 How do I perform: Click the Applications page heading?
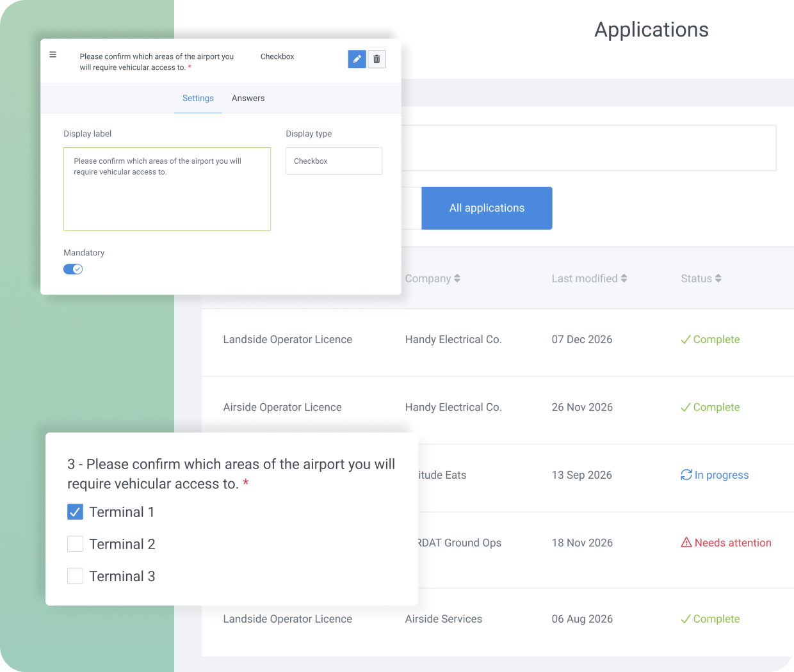(x=651, y=30)
